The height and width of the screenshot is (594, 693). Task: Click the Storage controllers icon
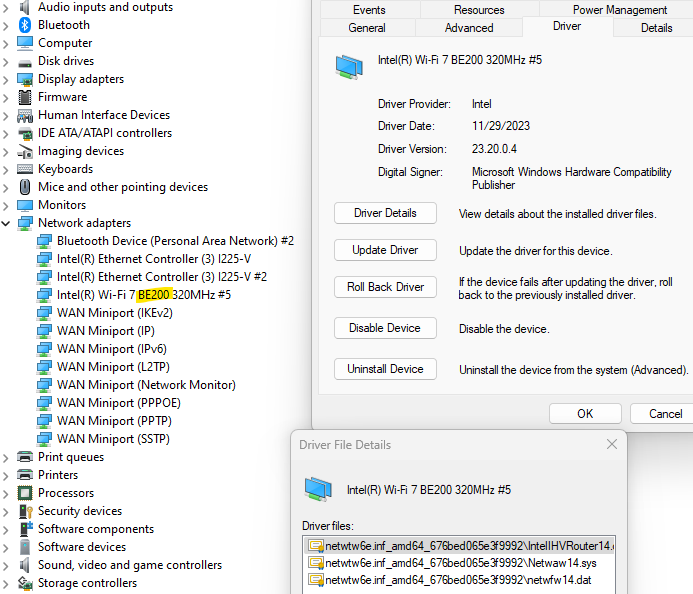(25, 583)
